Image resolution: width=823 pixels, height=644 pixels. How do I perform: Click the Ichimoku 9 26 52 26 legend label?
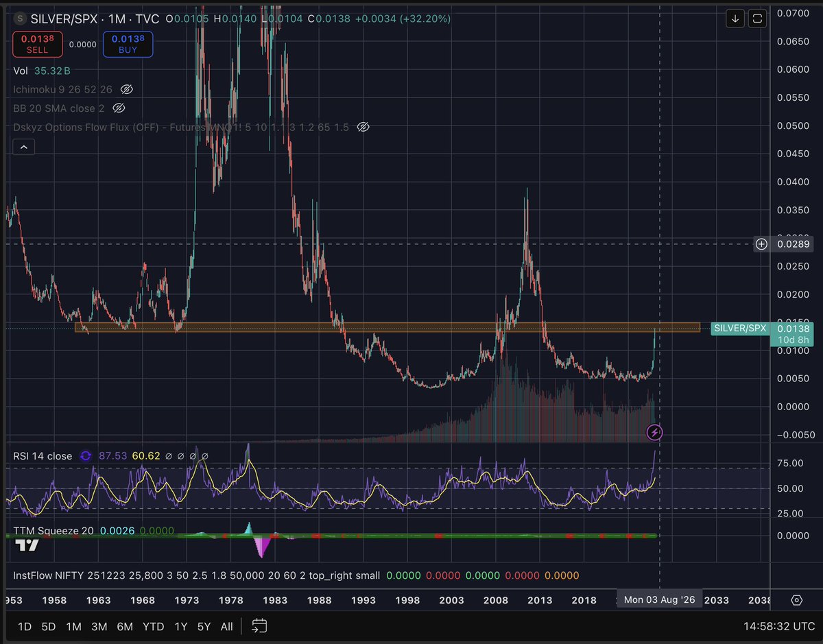pyautogui.click(x=62, y=89)
